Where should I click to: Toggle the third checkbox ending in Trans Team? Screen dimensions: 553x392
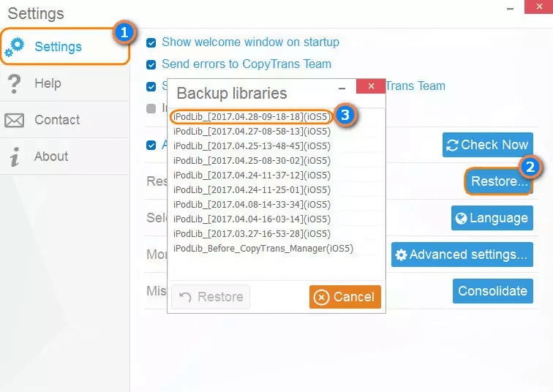point(151,87)
